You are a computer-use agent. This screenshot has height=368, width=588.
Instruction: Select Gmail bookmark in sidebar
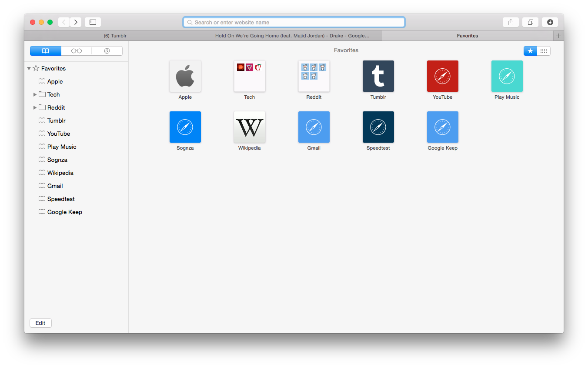coord(76,186)
